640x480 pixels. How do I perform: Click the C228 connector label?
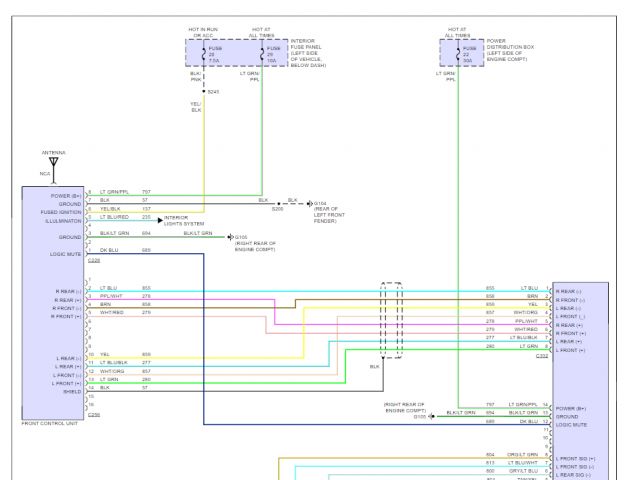coord(94,260)
